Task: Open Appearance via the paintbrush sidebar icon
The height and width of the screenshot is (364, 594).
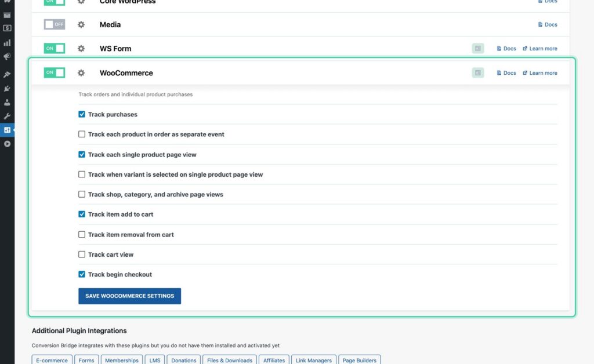Action: (7, 74)
